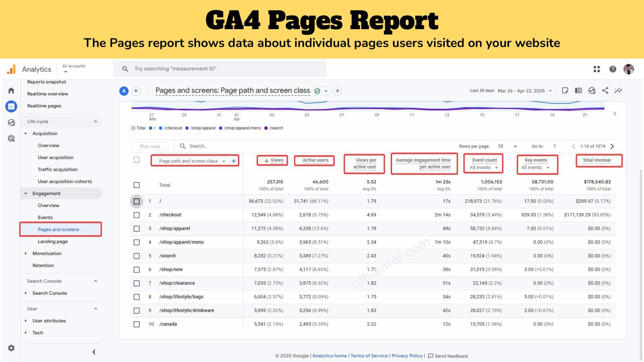
Task: Go to previous table page arrow
Action: 573,146
